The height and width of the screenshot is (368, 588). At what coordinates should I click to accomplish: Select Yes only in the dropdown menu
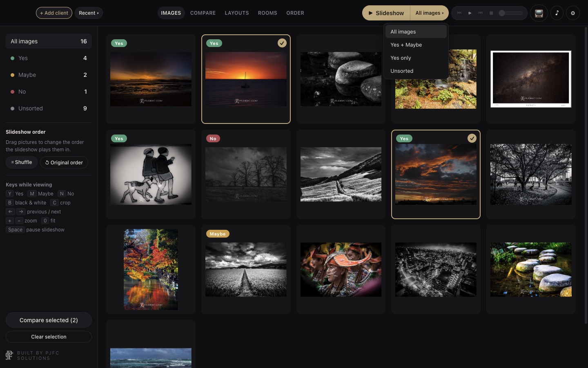tap(416, 58)
